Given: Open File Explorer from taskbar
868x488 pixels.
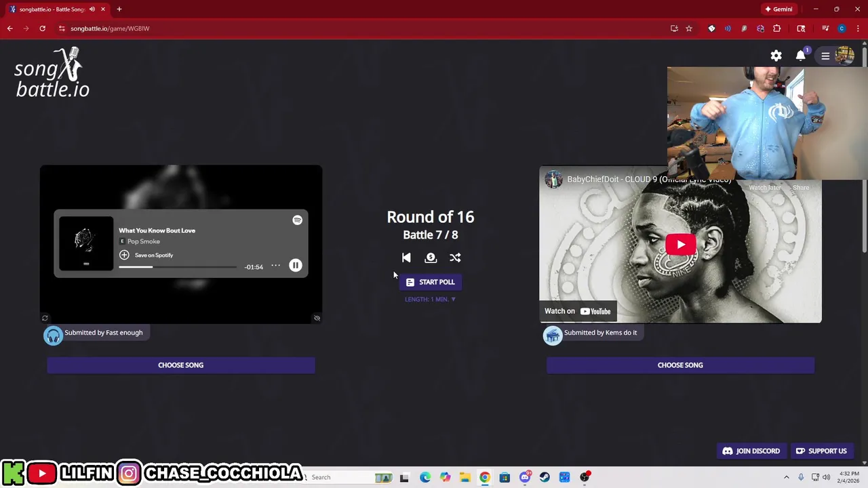Looking at the screenshot, I should pos(465,477).
